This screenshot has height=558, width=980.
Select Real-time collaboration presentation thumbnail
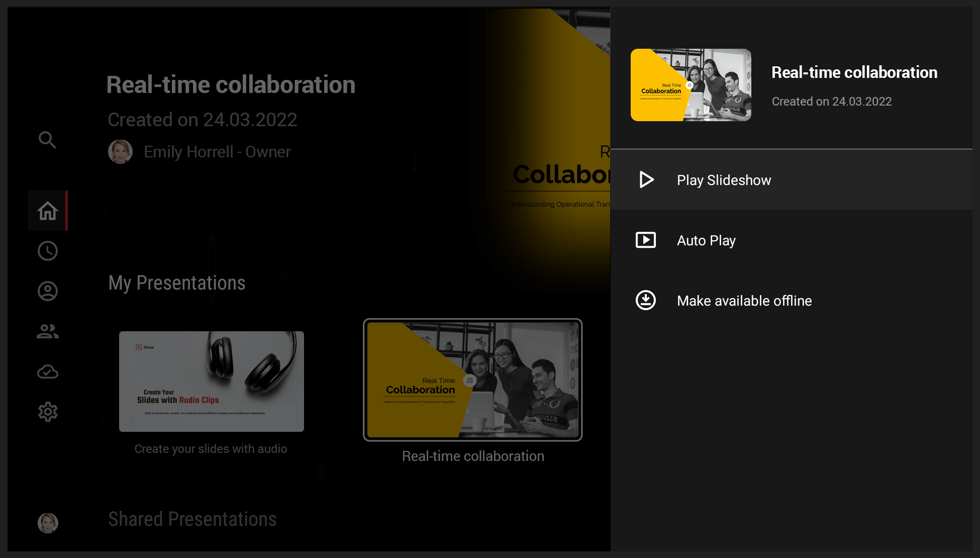click(472, 380)
